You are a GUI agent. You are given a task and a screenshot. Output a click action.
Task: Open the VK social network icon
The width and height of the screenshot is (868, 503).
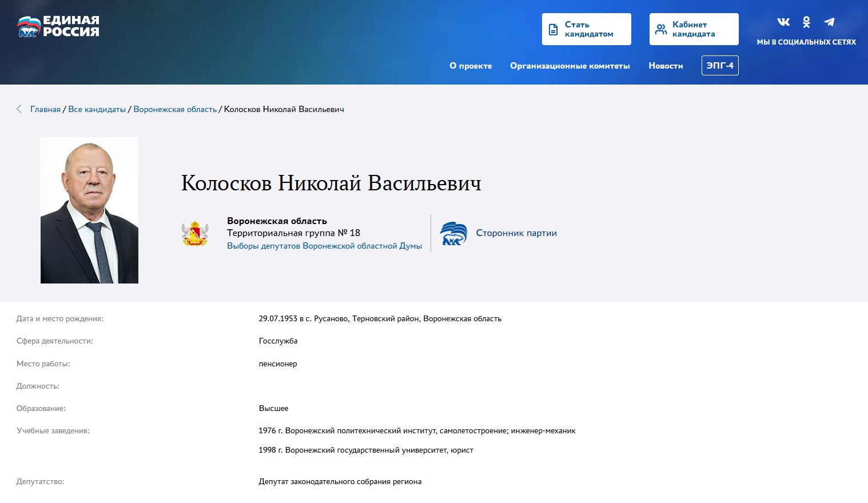click(x=783, y=22)
